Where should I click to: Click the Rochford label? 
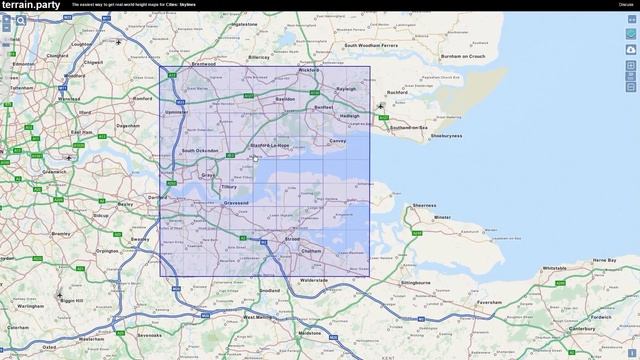(397, 93)
